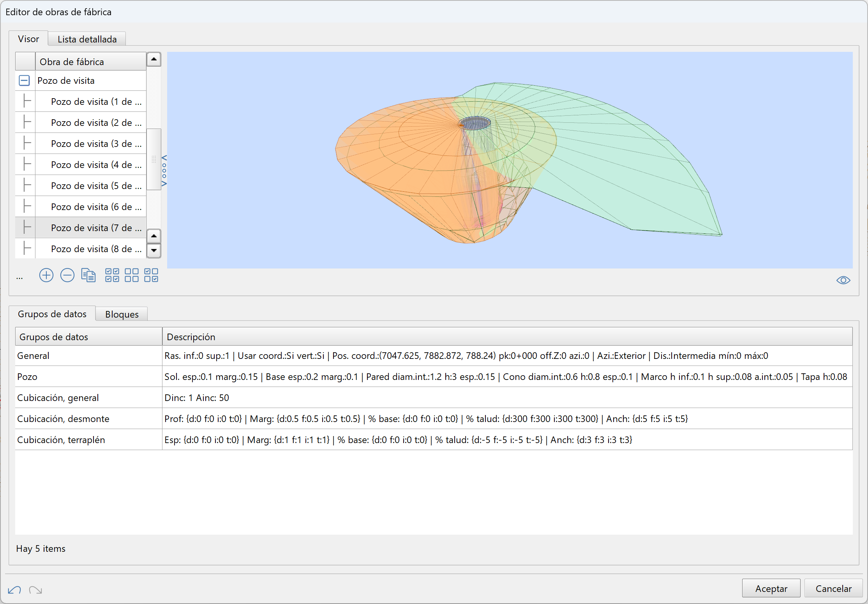The height and width of the screenshot is (604, 868).
Task: Toggle the eye visibility icon below viewer
Action: point(843,280)
